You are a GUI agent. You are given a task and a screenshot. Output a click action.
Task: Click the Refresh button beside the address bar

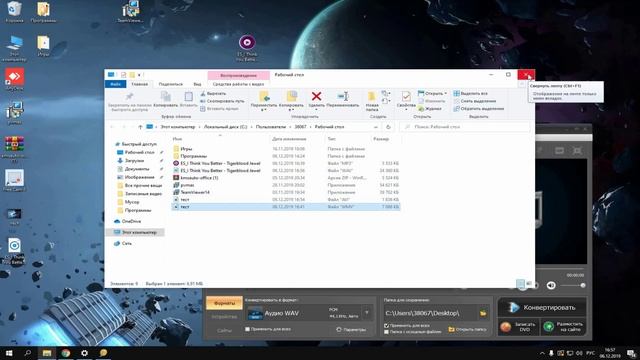[x=388, y=127]
